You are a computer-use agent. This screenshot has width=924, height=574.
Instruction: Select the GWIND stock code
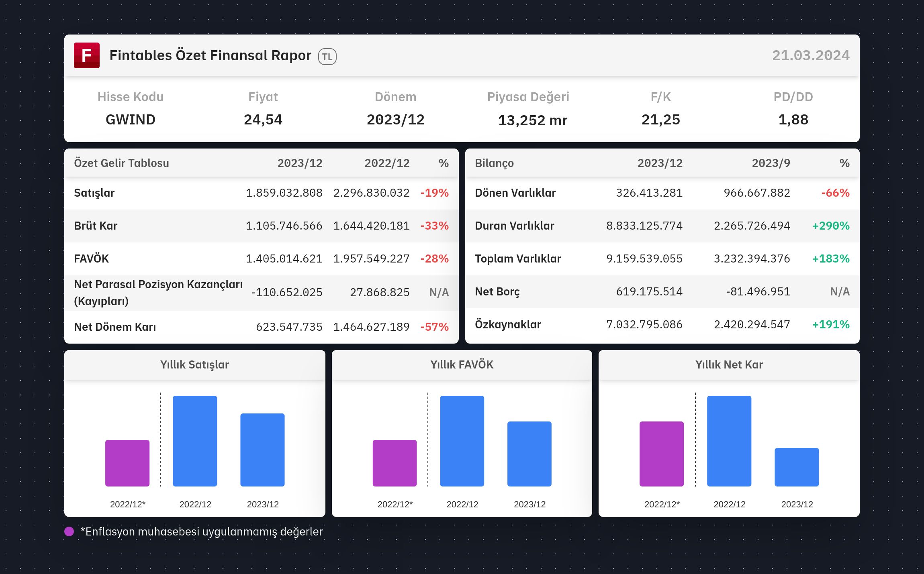(130, 120)
